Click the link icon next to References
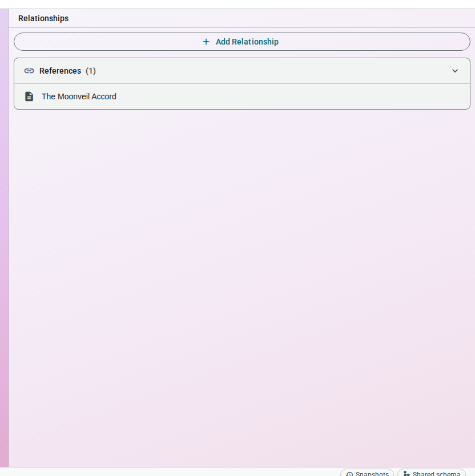 [29, 71]
